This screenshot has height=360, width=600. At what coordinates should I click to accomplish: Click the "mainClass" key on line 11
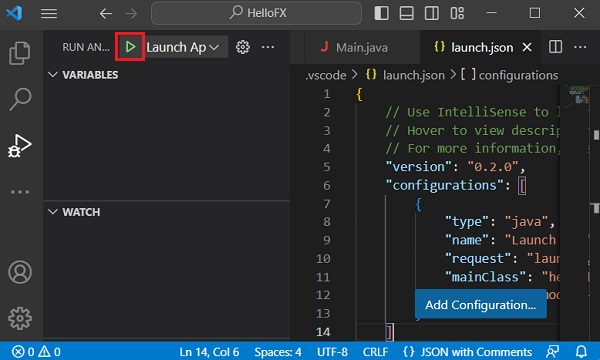pos(485,277)
